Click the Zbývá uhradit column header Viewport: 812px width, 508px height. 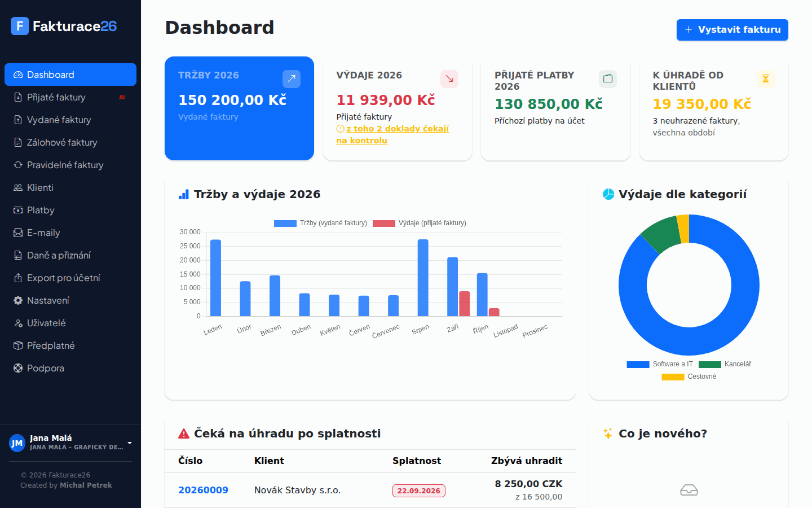[527, 461]
